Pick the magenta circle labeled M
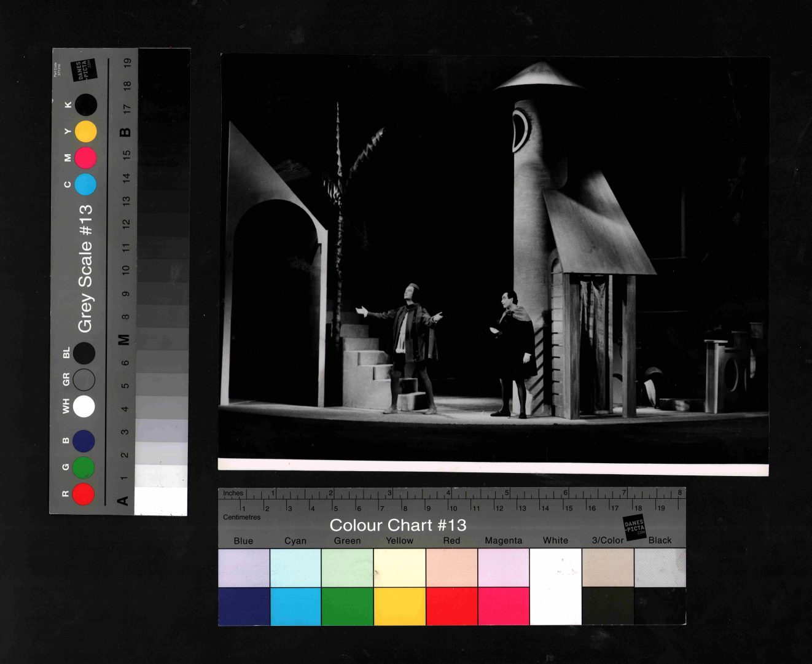This screenshot has height=664, width=812. [85, 158]
